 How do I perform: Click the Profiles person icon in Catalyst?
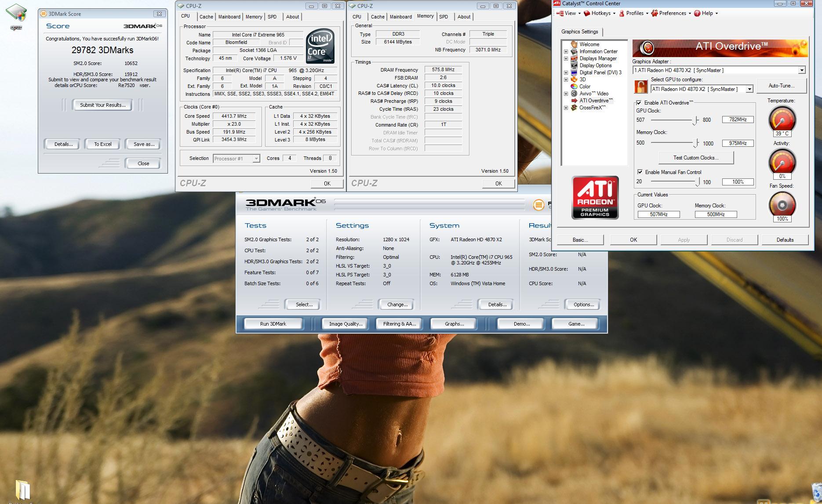[x=622, y=13]
